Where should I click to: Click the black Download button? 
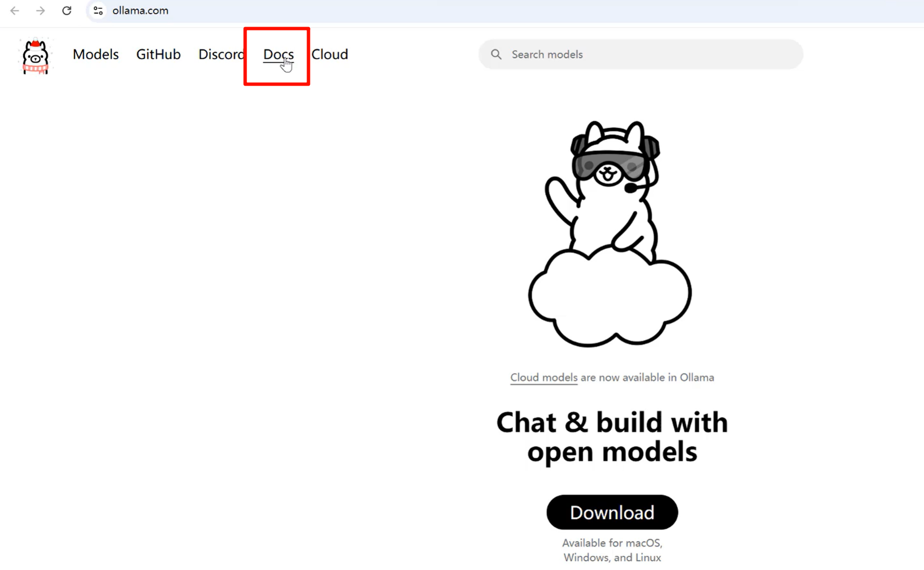pyautogui.click(x=612, y=512)
